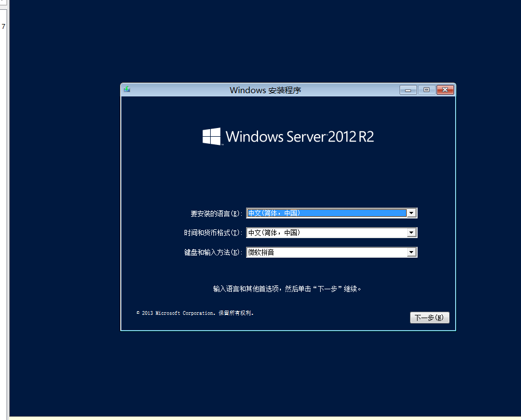
Task: Click the 2013 Microsoft Corporation copyright text
Action: pyautogui.click(x=195, y=313)
